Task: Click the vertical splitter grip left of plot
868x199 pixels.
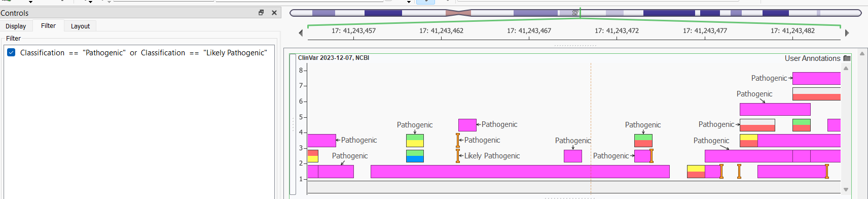Action: (x=293, y=124)
